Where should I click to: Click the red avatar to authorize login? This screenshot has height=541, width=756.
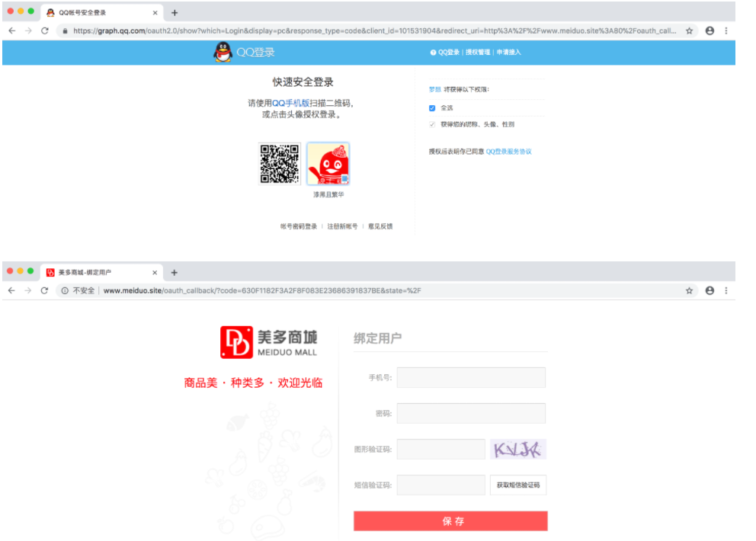coord(328,164)
